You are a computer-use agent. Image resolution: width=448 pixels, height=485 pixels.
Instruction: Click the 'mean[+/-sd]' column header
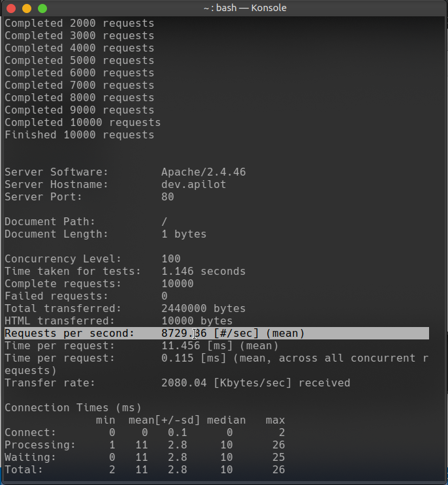(165, 420)
